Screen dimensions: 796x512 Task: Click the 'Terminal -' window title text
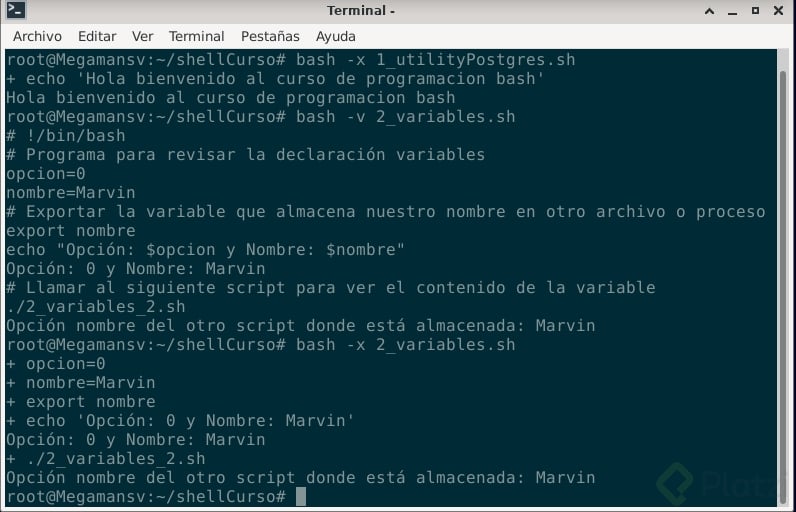[x=361, y=11]
